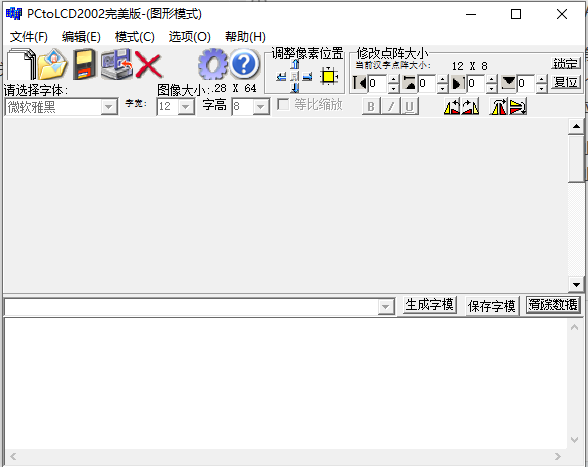The image size is (588, 467).
Task: Increase the bottom-edge spinner value
Action: click(541, 79)
